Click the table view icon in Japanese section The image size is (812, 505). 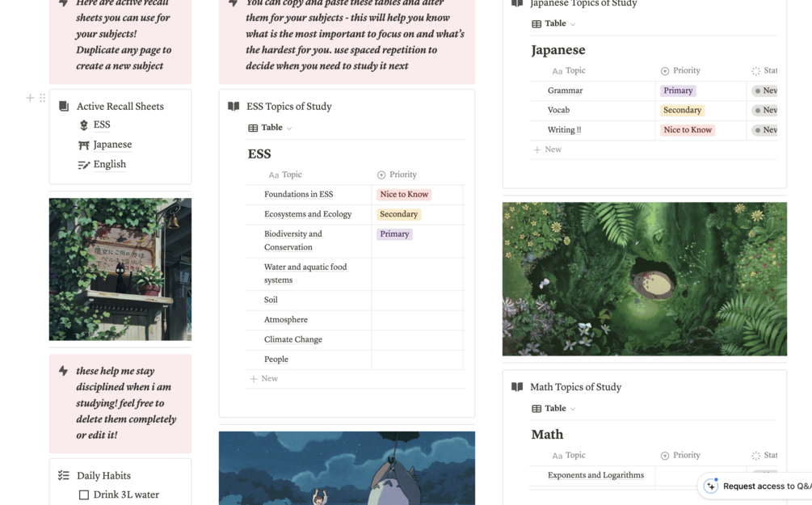pyautogui.click(x=537, y=23)
